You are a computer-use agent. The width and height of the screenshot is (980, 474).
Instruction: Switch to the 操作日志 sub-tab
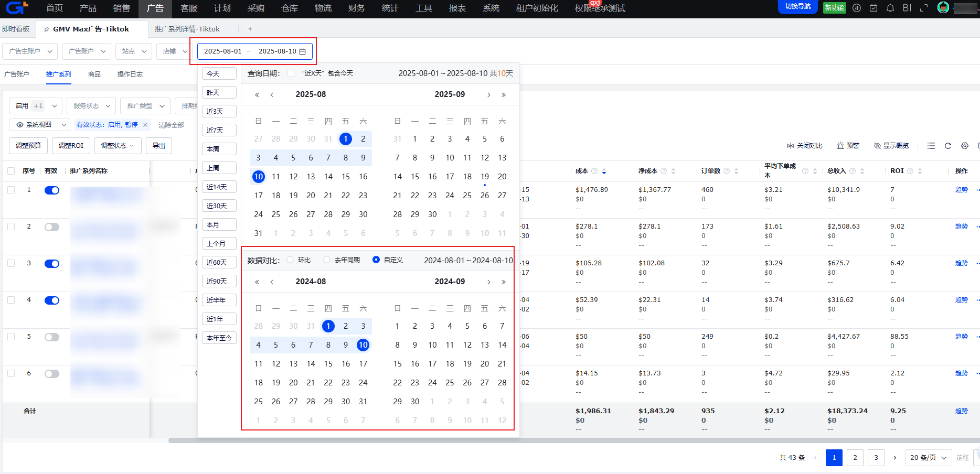click(130, 74)
